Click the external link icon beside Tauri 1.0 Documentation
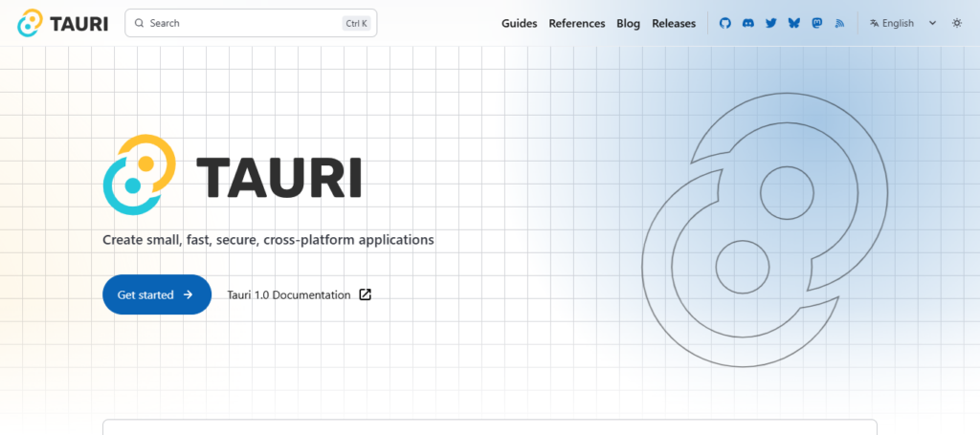Image resolution: width=980 pixels, height=435 pixels. [x=365, y=294]
